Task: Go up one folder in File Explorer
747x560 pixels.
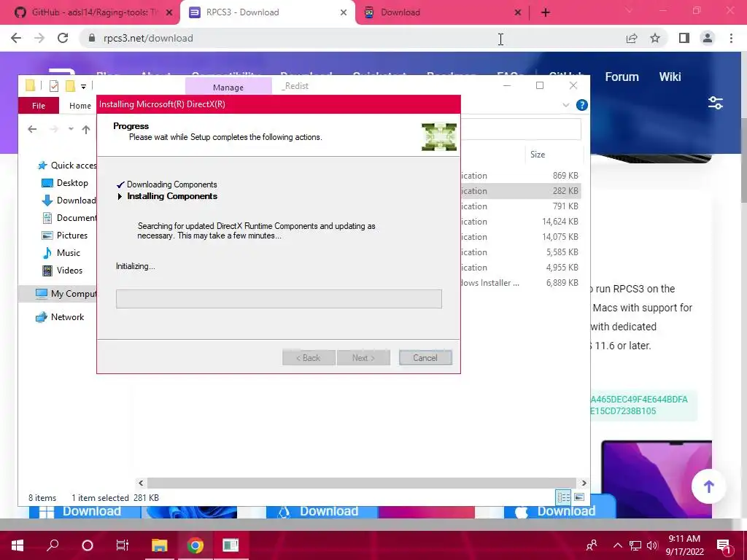Action: click(86, 129)
